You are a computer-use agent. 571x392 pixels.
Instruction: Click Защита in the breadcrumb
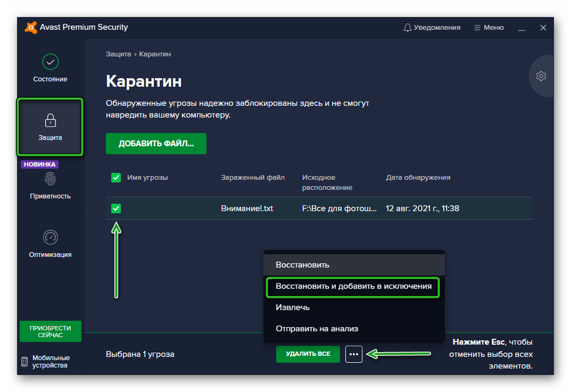(118, 54)
